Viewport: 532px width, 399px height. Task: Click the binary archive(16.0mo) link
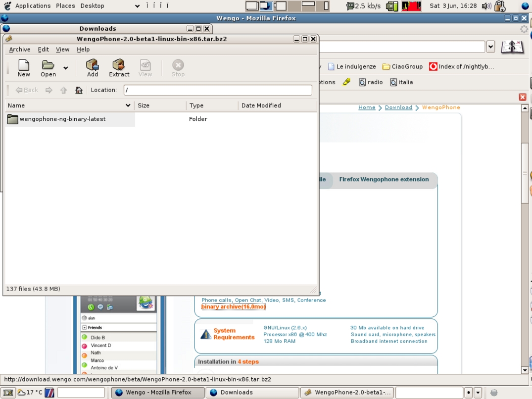click(x=234, y=307)
